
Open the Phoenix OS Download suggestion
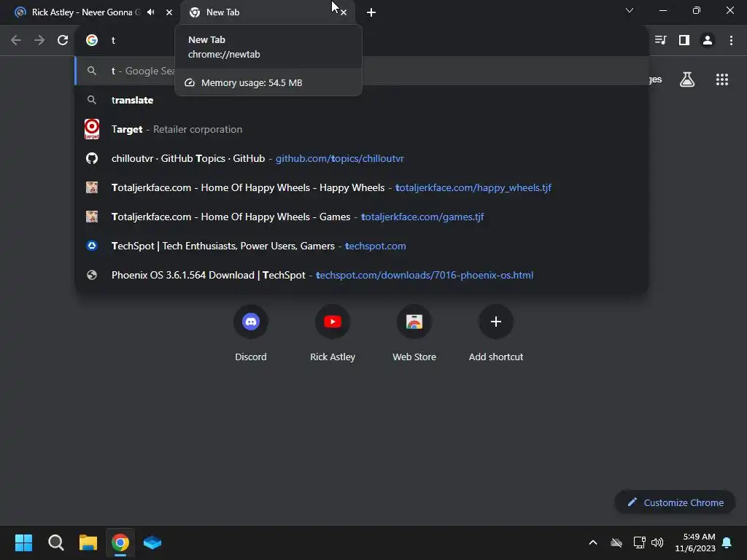[362, 275]
